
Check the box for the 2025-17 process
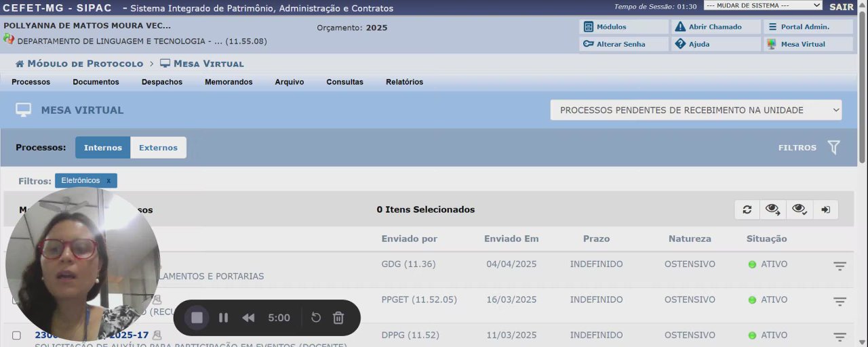(17, 335)
